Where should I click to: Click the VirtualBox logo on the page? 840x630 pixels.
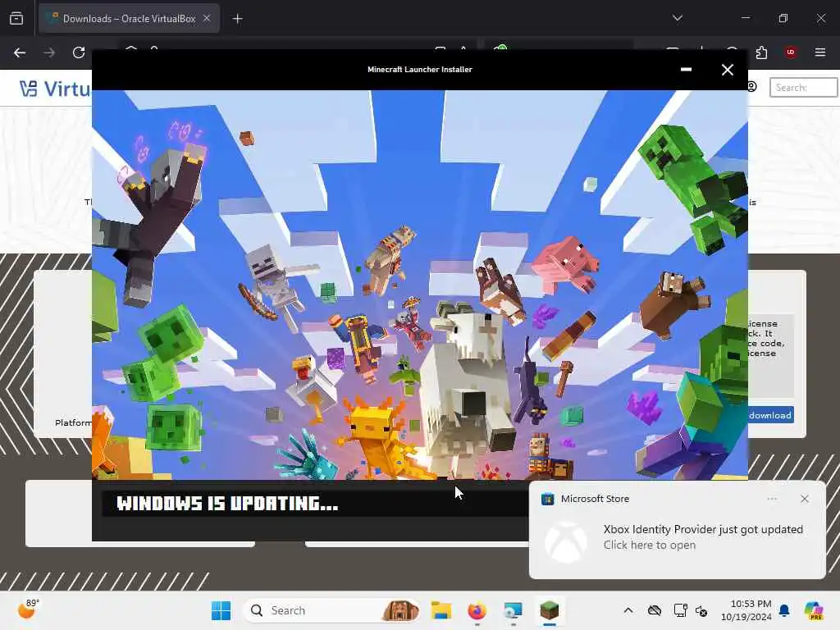55,89
